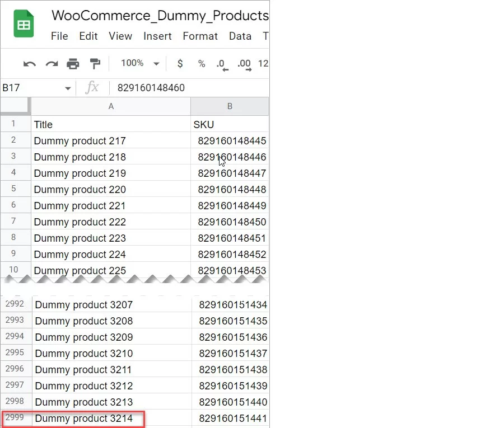This screenshot has width=504, height=428.
Task: Open the zoom level 100% dropdown
Action: (139, 64)
